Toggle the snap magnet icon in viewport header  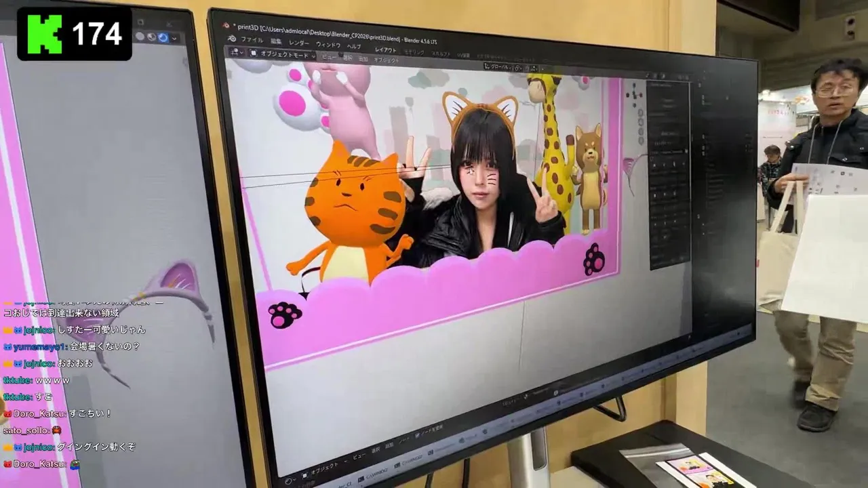pyautogui.click(x=526, y=68)
